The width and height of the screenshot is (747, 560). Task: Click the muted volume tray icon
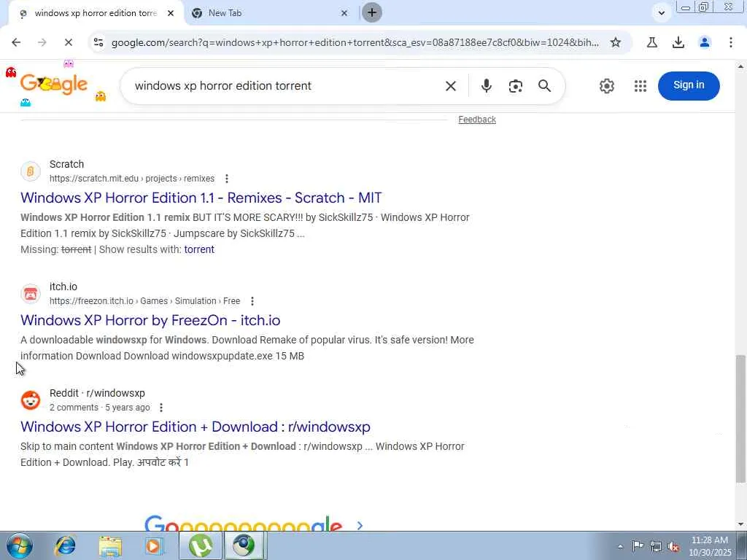673,546
